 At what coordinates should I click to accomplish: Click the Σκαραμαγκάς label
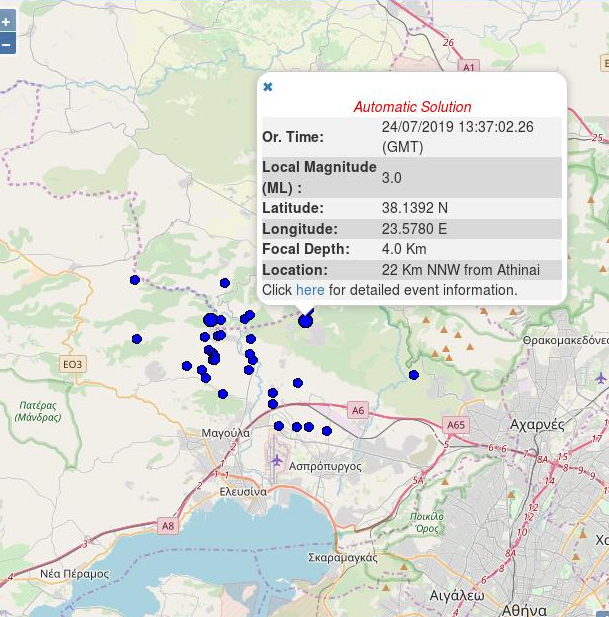[x=343, y=558]
